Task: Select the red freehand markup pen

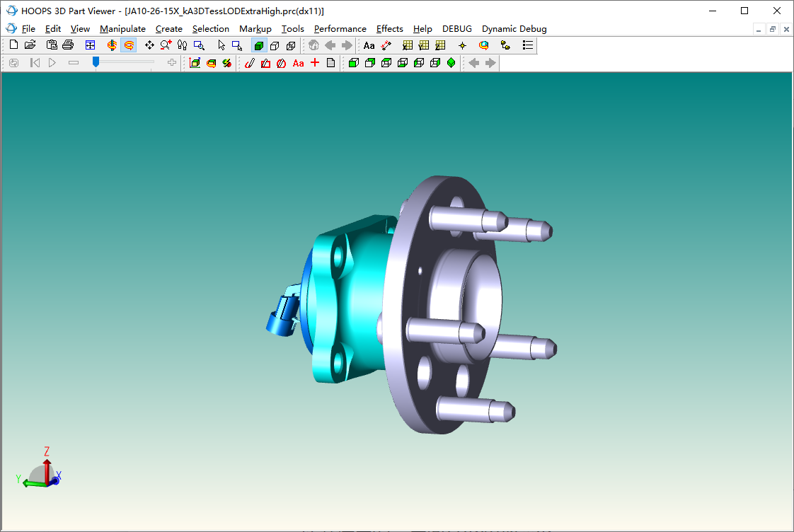Action: pos(249,63)
